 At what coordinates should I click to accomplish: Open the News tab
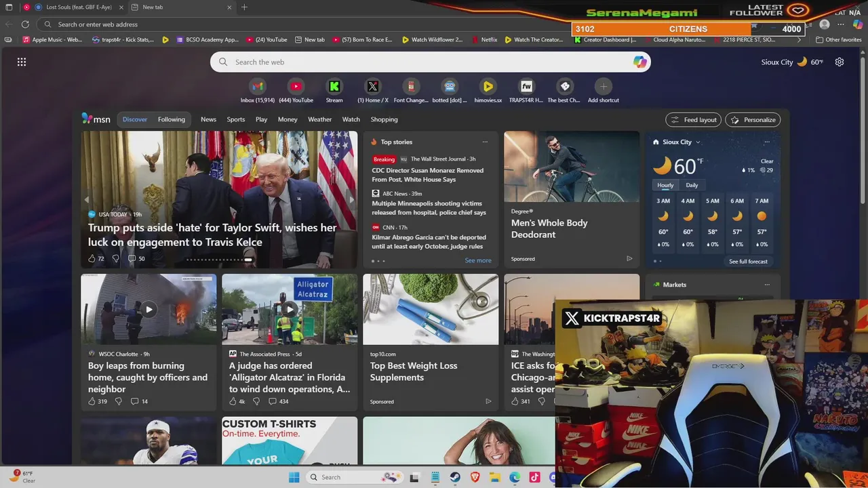[x=208, y=119]
